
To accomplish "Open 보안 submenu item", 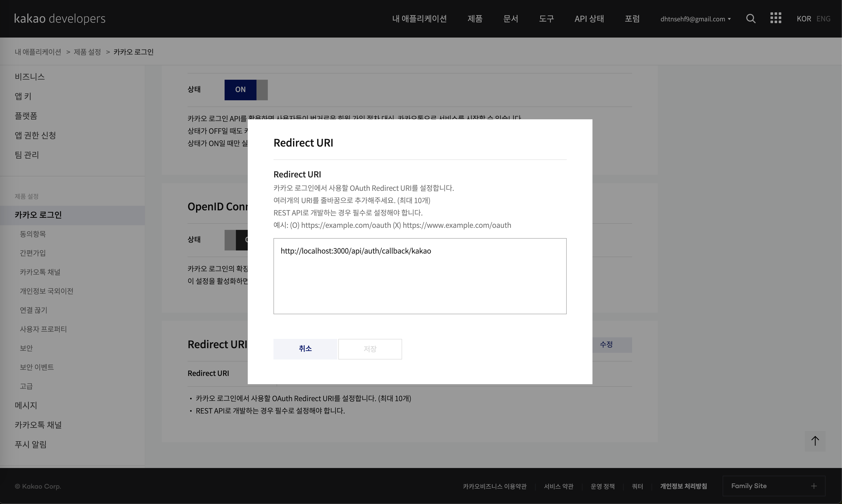I will pyautogui.click(x=26, y=348).
